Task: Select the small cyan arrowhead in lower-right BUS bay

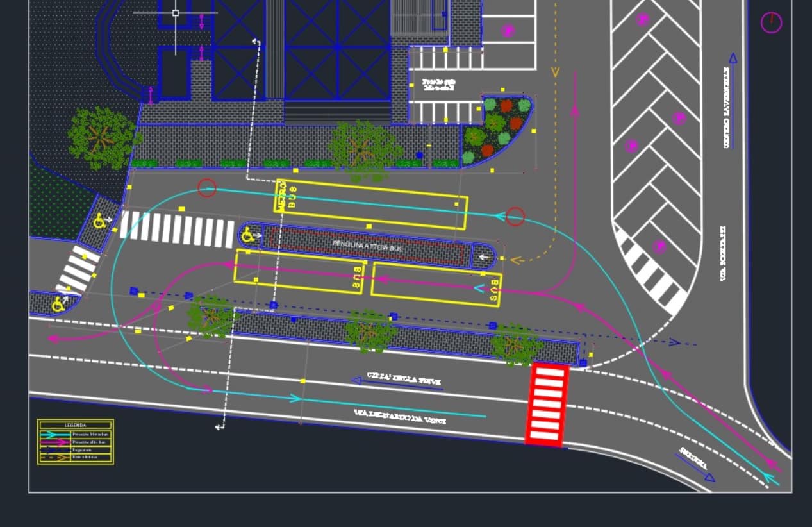Action: [479, 288]
